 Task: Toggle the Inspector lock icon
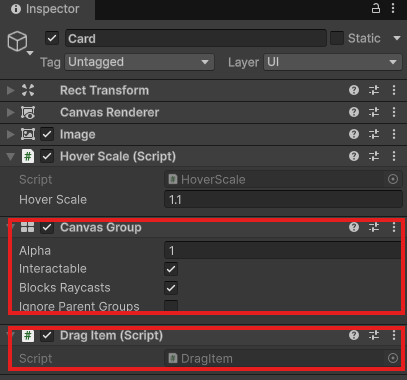click(376, 9)
